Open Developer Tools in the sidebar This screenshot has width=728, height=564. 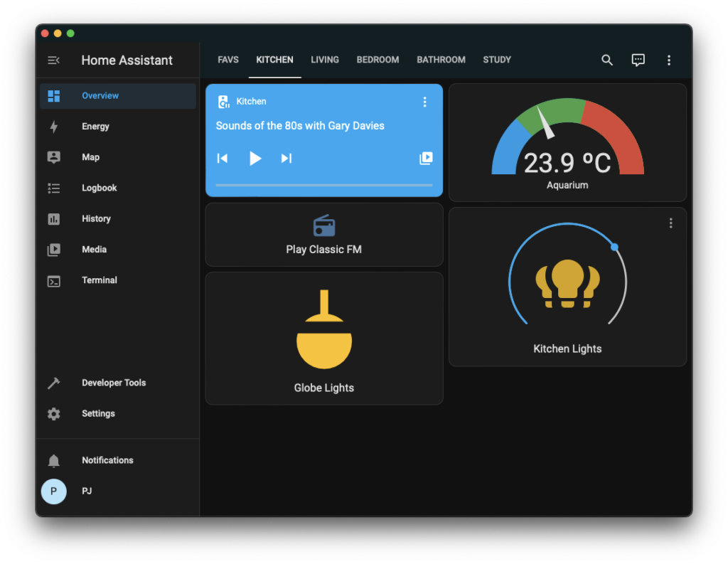[113, 383]
